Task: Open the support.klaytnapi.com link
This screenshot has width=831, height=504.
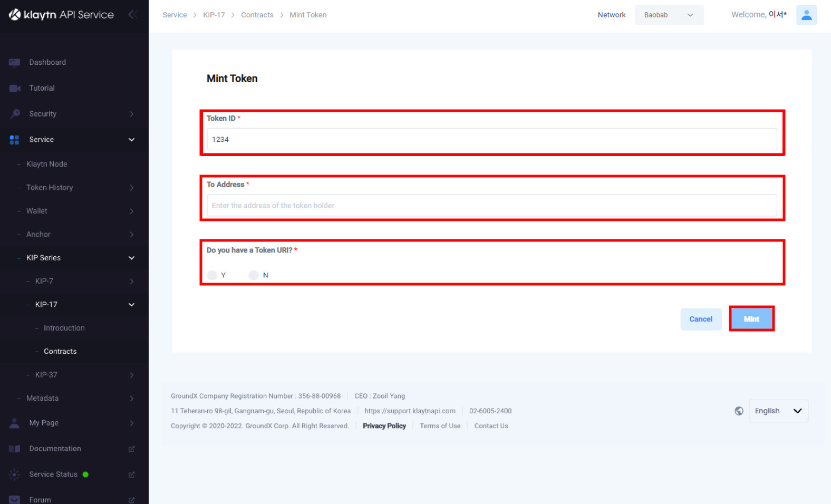Action: (x=410, y=411)
